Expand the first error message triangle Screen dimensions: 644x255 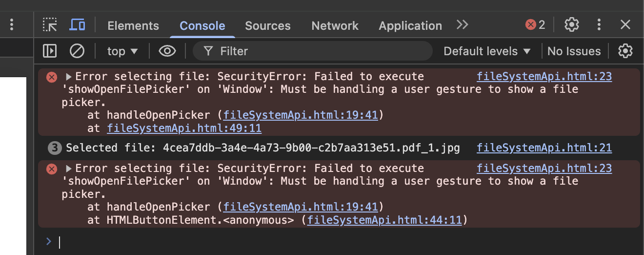pos(69,77)
